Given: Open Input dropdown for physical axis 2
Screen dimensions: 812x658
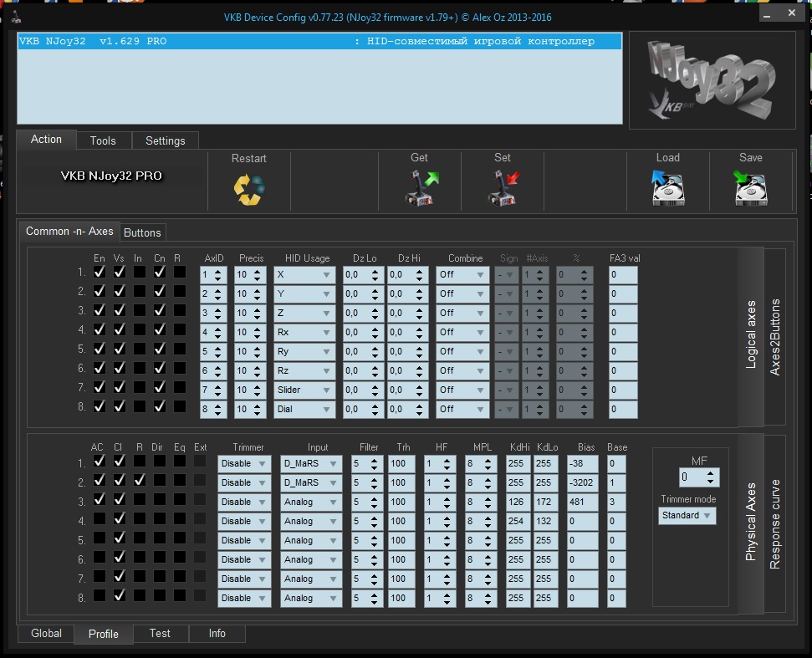Looking at the screenshot, I should point(311,482).
